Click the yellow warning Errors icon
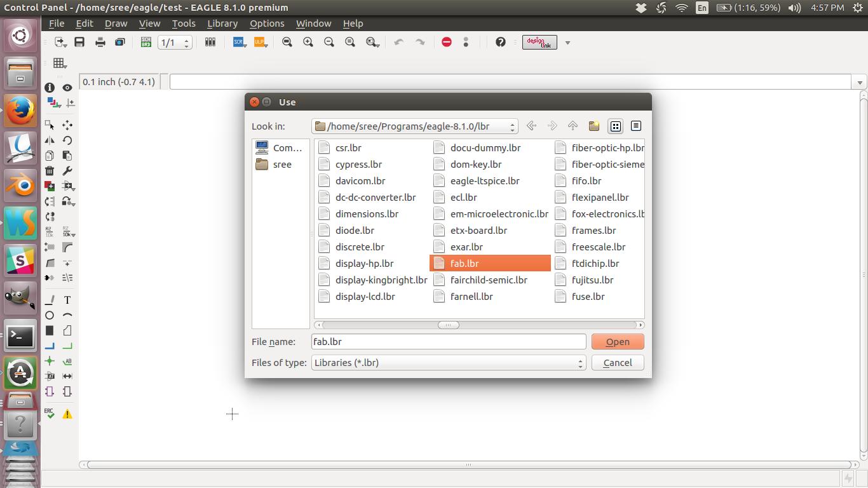This screenshot has height=488, width=868. coord(67,414)
